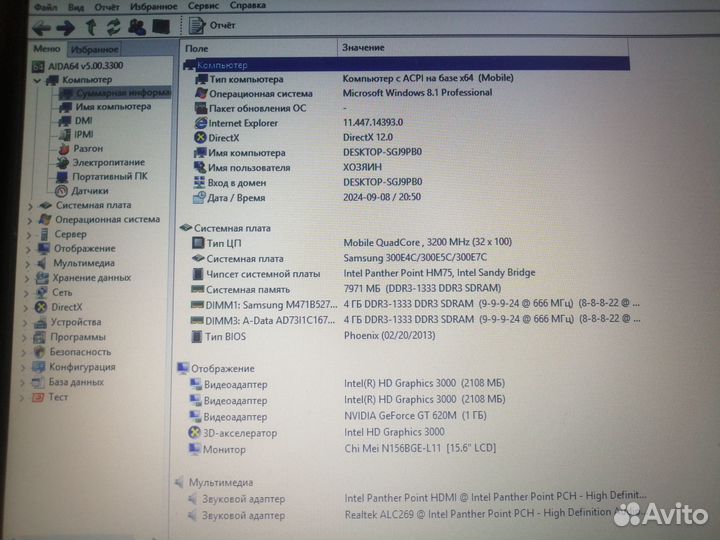Switch to the Меню tab
The height and width of the screenshot is (540, 720).
point(46,48)
